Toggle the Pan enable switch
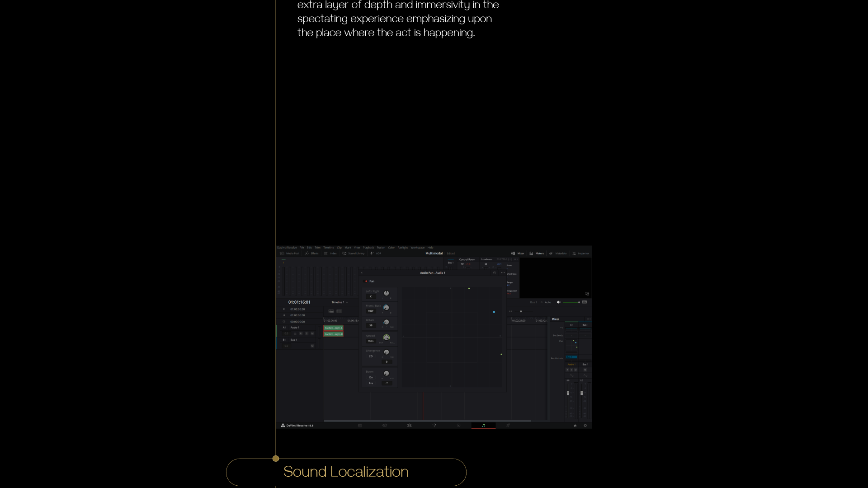Viewport: 868px width, 488px height. 366,281
